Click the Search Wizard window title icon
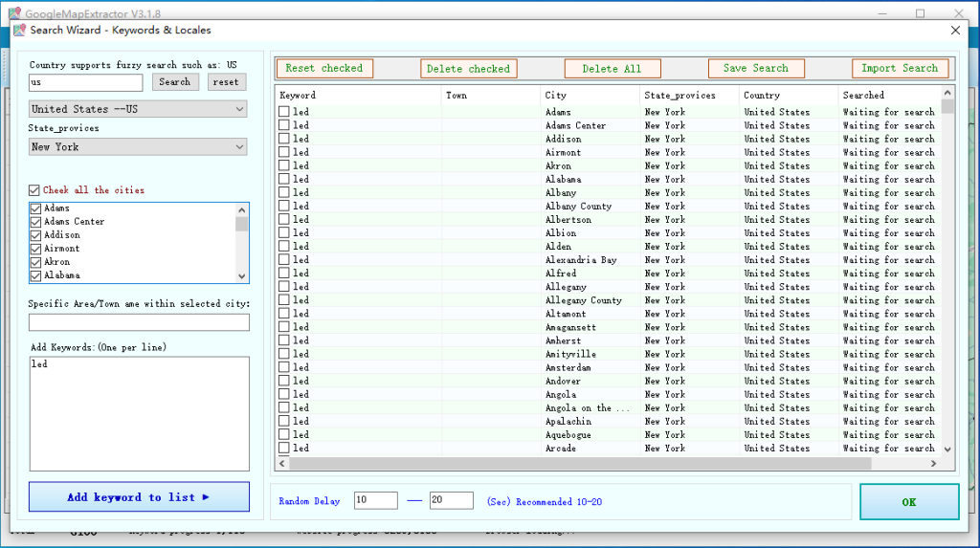 [19, 31]
